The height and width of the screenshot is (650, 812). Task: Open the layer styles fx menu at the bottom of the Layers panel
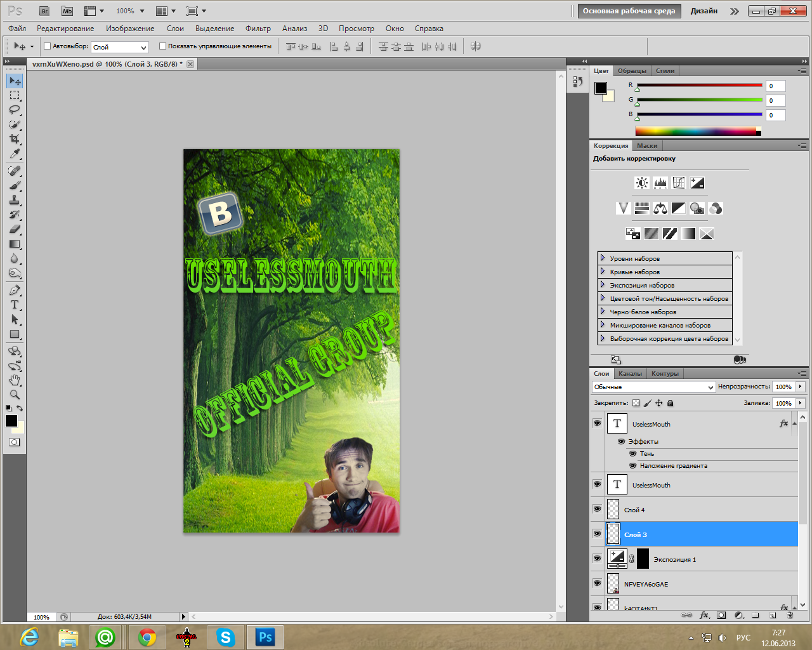tap(704, 615)
